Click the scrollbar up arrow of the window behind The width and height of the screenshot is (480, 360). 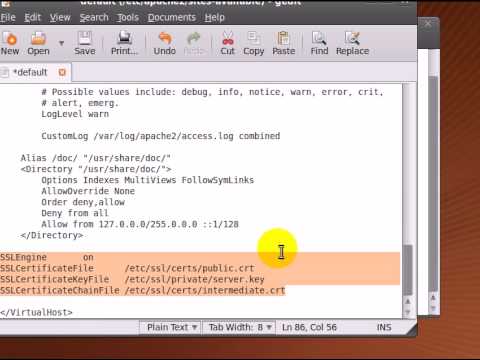[x=433, y=298]
